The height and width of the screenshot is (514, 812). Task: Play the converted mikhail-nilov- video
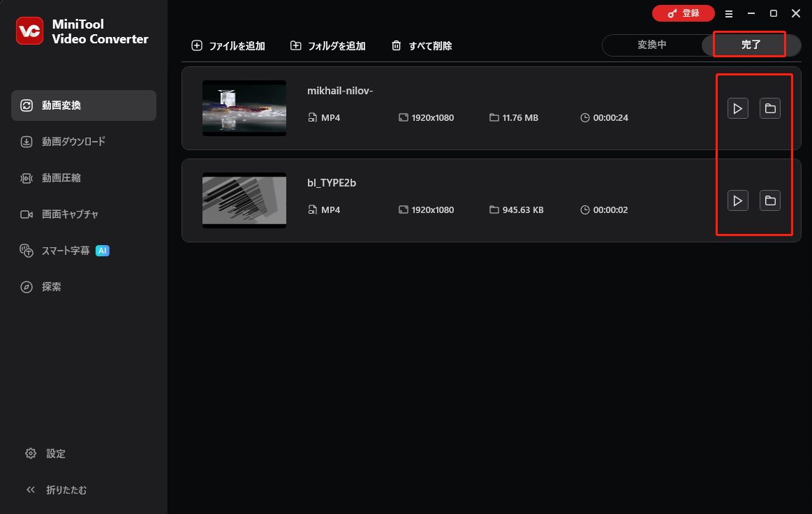[737, 108]
